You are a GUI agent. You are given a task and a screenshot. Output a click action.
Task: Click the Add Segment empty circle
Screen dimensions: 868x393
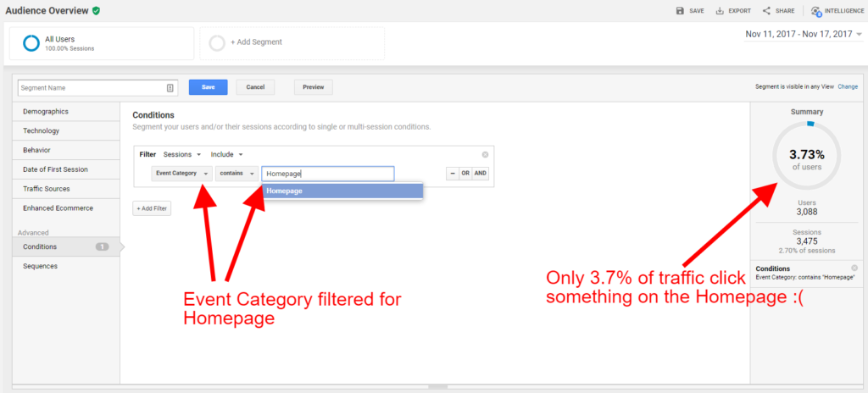coord(217,42)
